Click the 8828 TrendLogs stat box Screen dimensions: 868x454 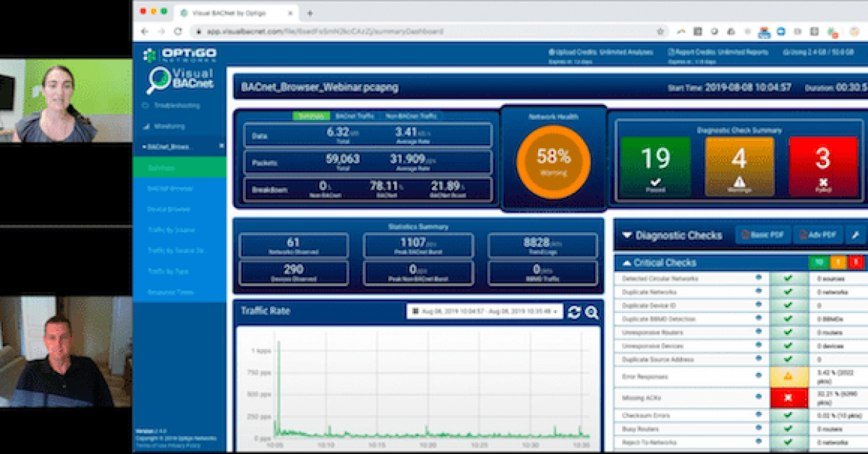point(542,246)
